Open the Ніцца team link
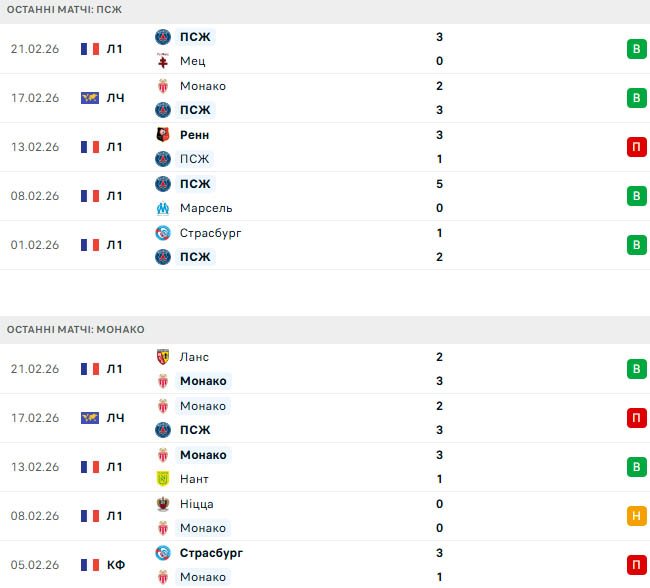Viewport: 650px width, 588px height. click(x=197, y=504)
